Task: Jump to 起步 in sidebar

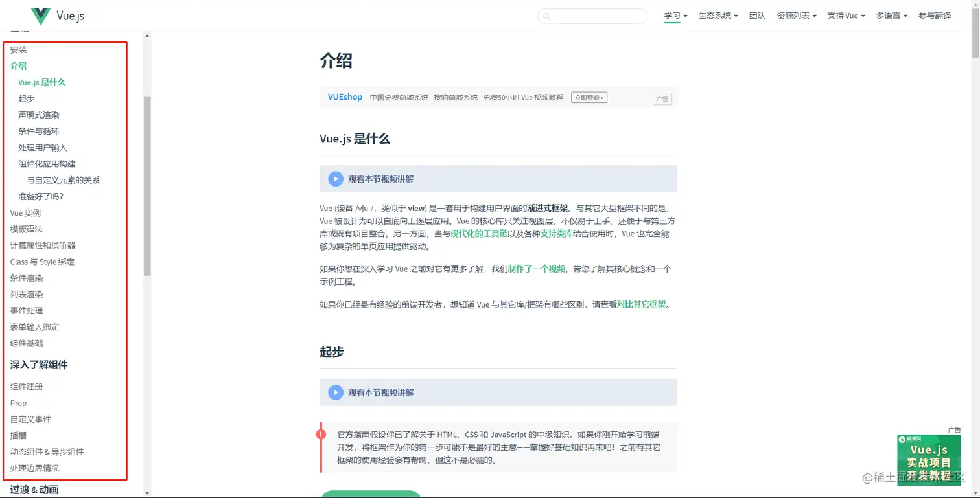Action: [27, 98]
